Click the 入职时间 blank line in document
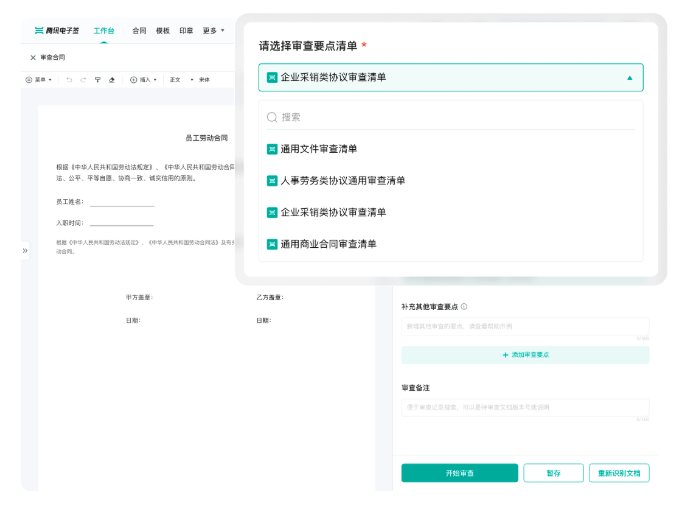The width and height of the screenshot is (684, 517). pyautogui.click(x=122, y=224)
